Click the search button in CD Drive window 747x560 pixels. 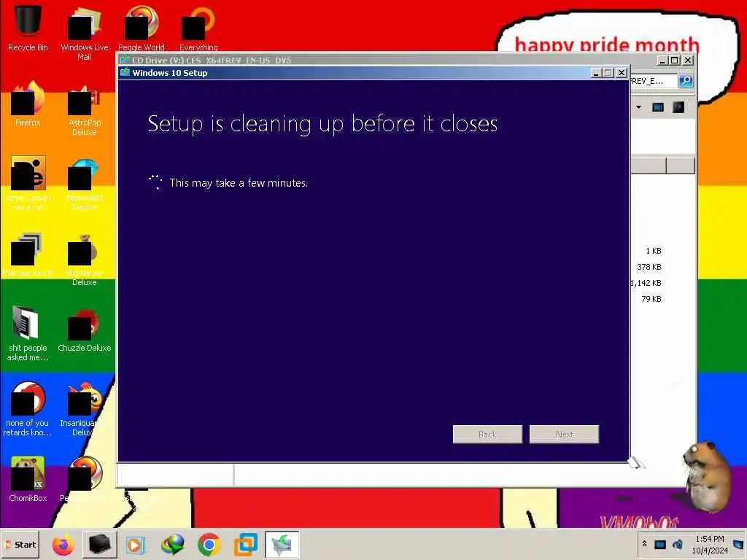coord(686,81)
